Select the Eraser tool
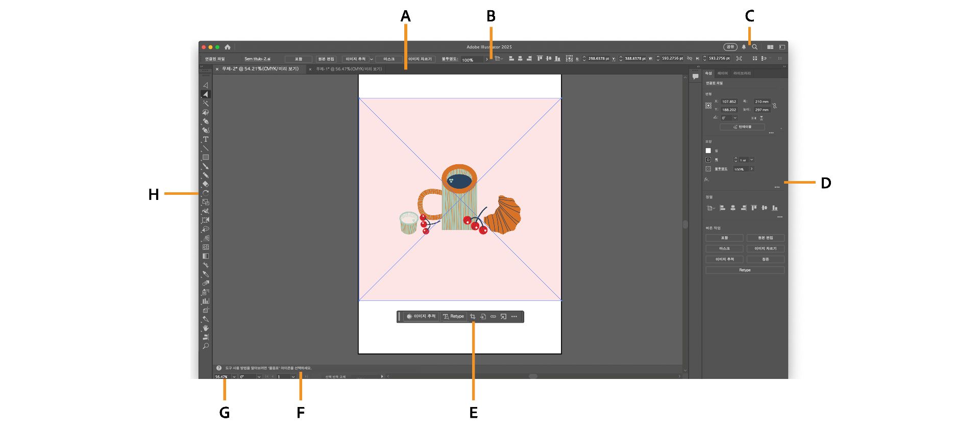 [205, 184]
